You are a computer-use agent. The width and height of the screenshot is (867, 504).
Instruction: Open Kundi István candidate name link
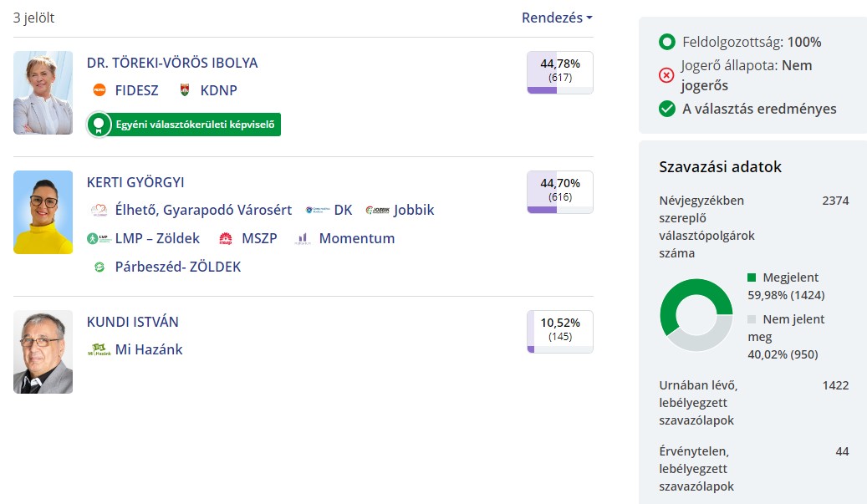[133, 322]
